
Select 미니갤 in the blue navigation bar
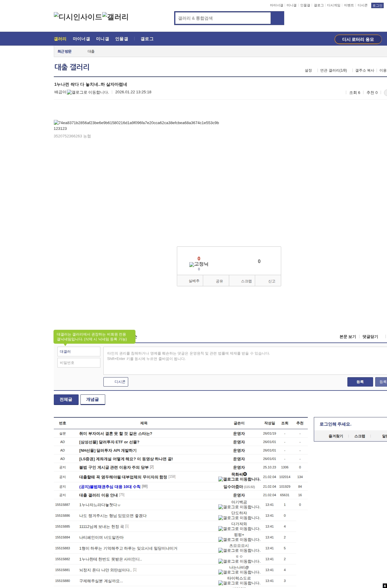pos(102,39)
